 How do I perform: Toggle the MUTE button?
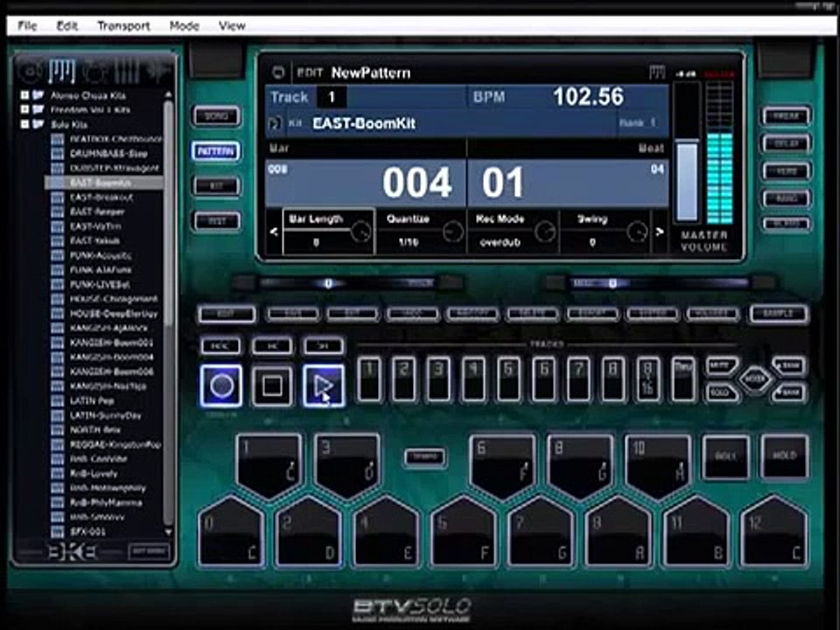point(720,366)
